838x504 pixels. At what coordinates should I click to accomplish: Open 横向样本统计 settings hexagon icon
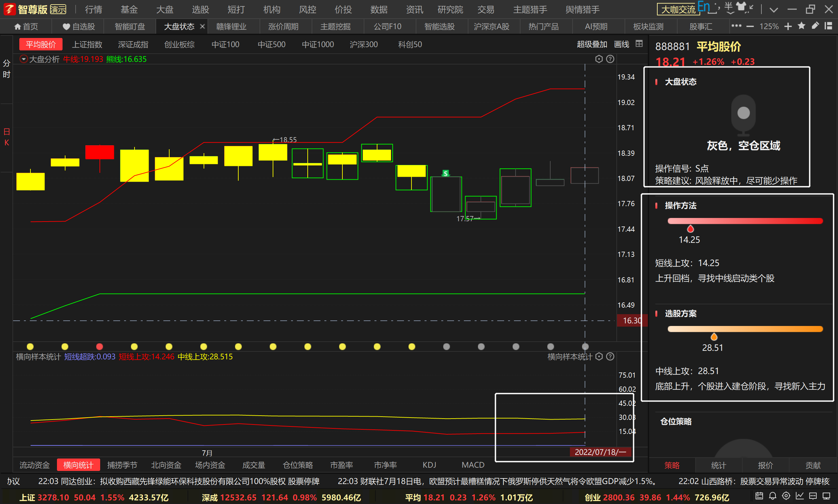click(x=599, y=357)
